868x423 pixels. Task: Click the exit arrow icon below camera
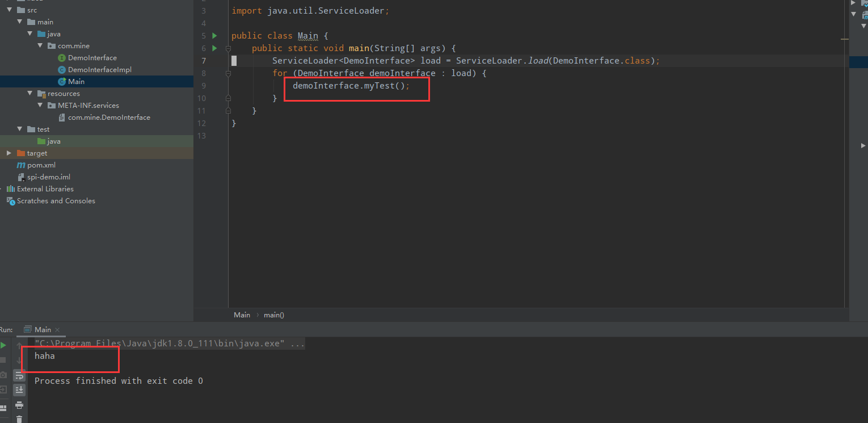point(3,390)
